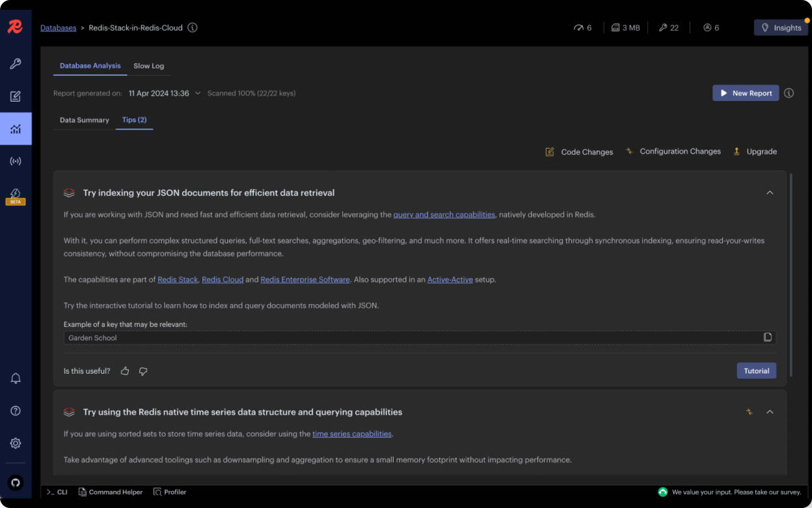The height and width of the screenshot is (508, 812).
Task: Open the Analysis Tools chart icon
Action: 16,129
